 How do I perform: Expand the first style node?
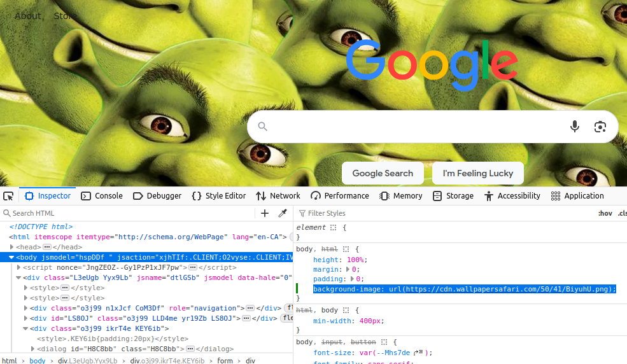point(25,288)
